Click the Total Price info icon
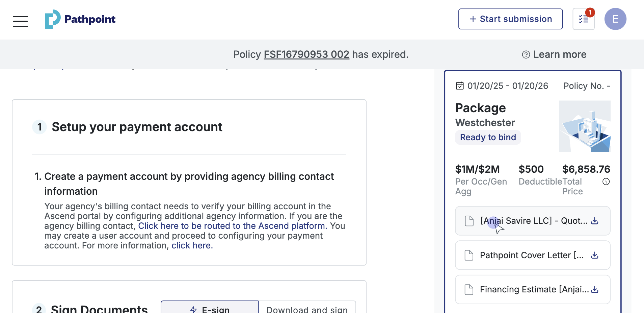This screenshot has height=313, width=644. click(606, 182)
